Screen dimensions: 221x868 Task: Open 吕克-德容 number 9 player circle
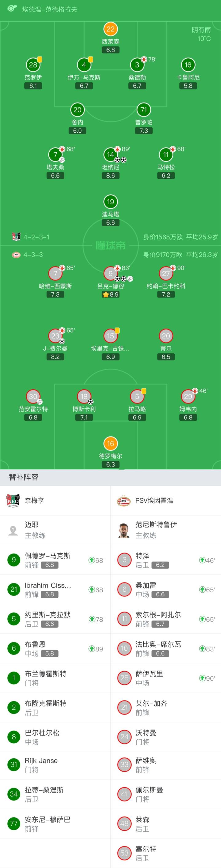coord(110,274)
